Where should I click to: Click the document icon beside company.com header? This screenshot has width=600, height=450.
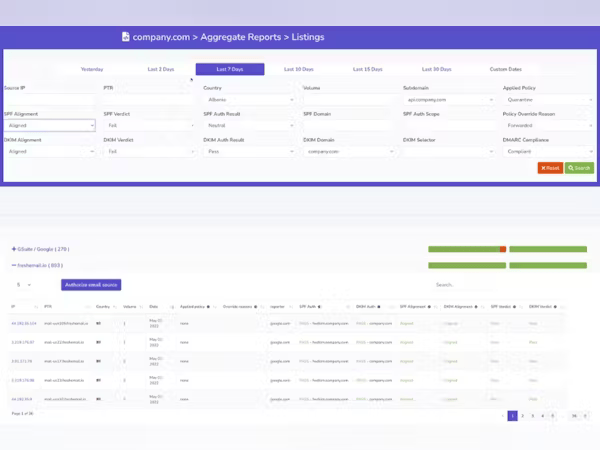coord(125,37)
